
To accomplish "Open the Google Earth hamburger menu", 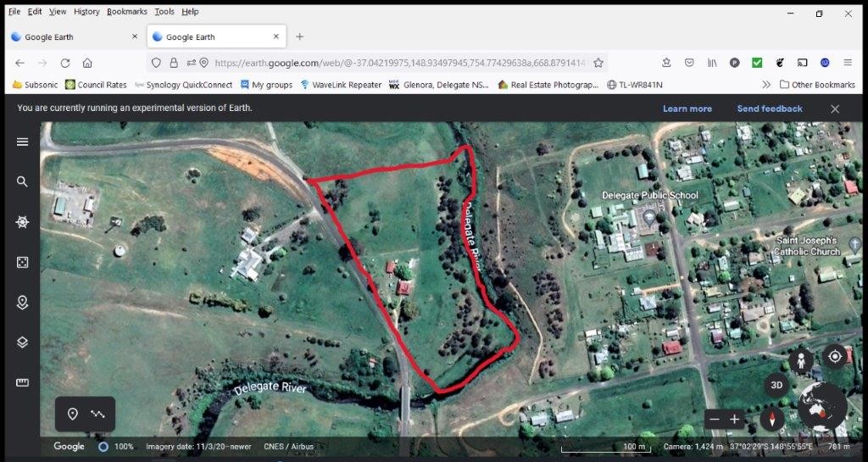I will [x=22, y=142].
